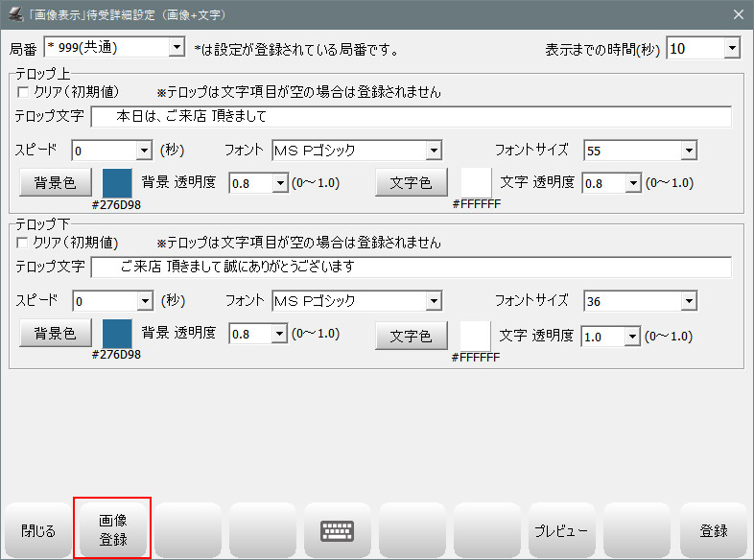Click the テロップ文字 text field in テロップ上

pyautogui.click(x=411, y=117)
